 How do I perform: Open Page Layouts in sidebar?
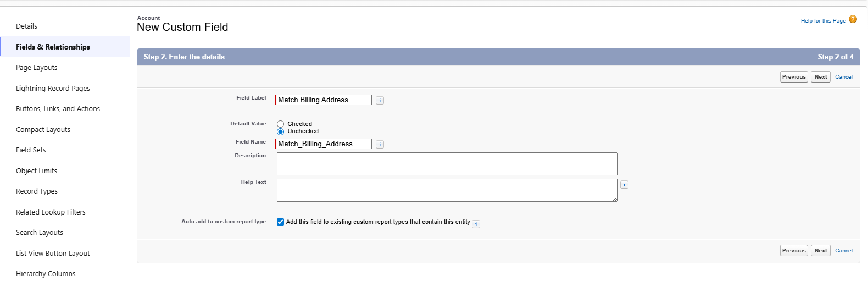coord(37,68)
